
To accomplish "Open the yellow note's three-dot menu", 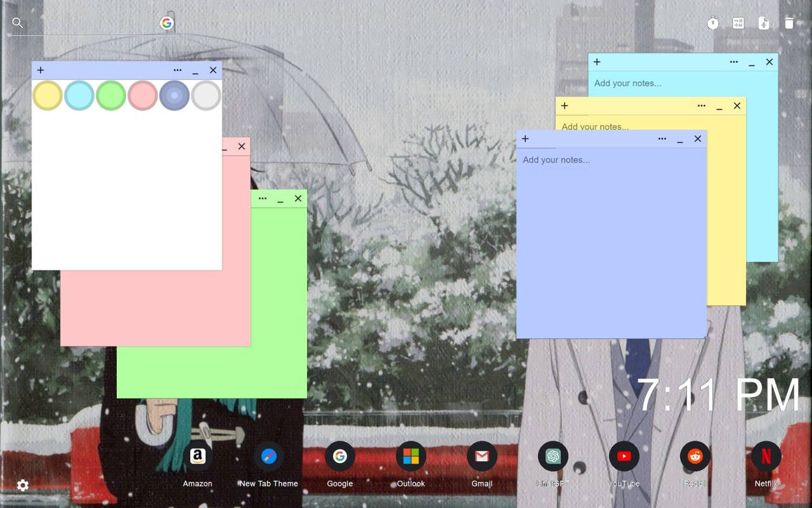I will (x=702, y=106).
